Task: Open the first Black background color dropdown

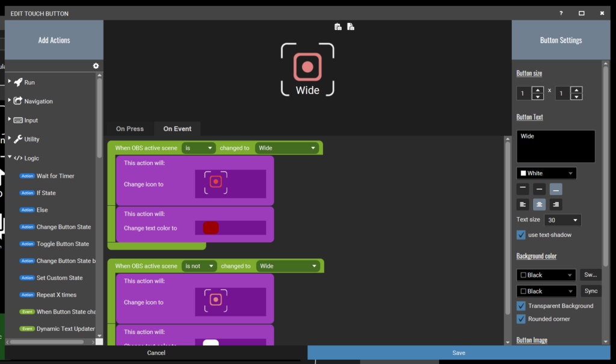Action: pos(546,275)
